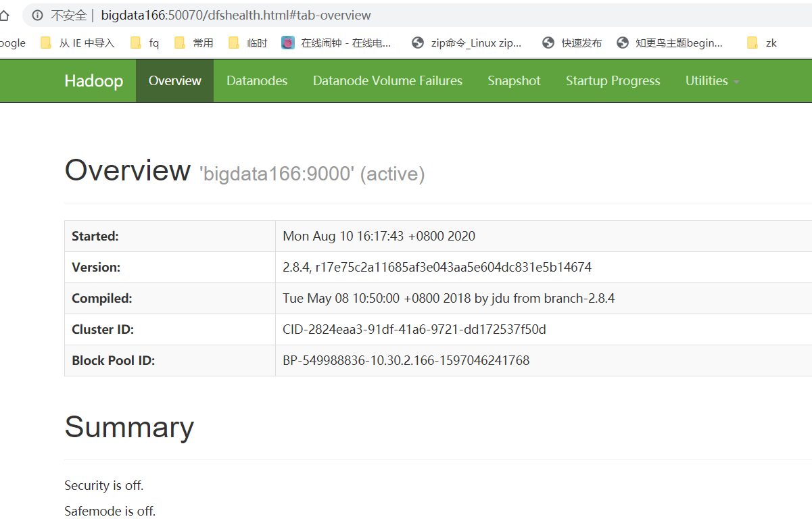812x521 pixels.
Task: Open the 常用 bookmark folder
Action: 194,43
